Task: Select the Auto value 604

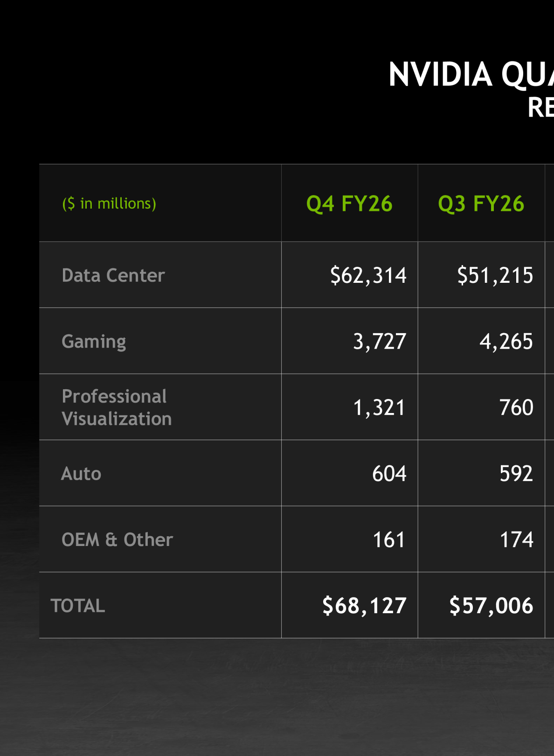Action: (x=389, y=474)
